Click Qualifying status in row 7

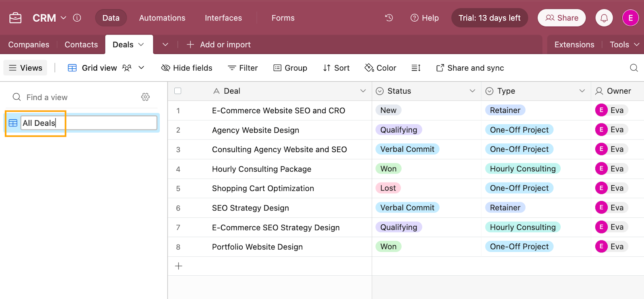click(x=399, y=227)
